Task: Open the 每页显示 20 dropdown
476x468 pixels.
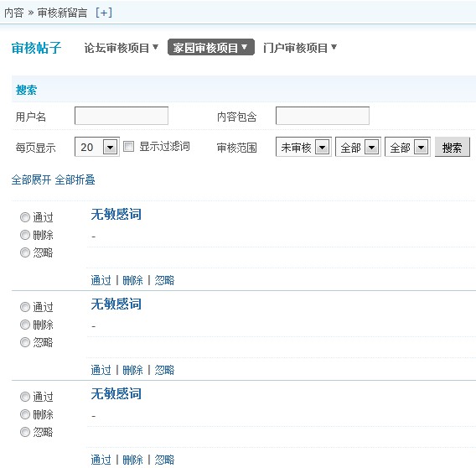Action: click(97, 148)
